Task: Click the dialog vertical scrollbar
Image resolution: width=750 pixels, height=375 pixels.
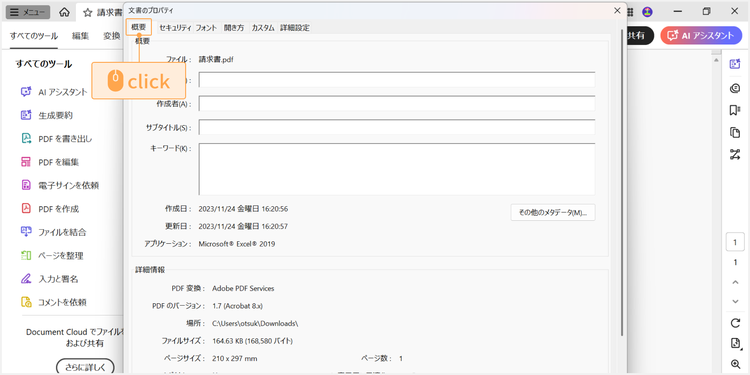Action: 622,182
